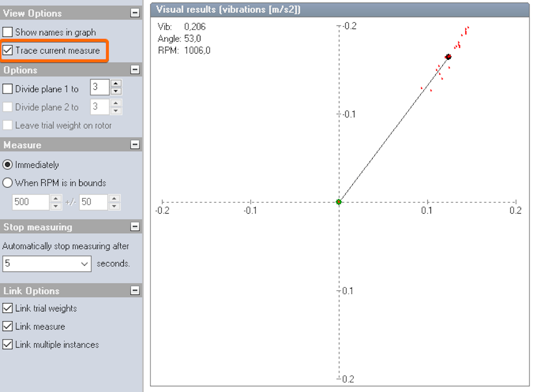Click the View Options header label

pos(33,13)
